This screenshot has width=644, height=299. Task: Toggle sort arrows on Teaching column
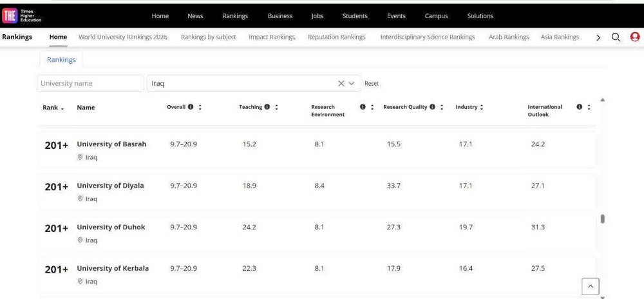click(x=276, y=108)
